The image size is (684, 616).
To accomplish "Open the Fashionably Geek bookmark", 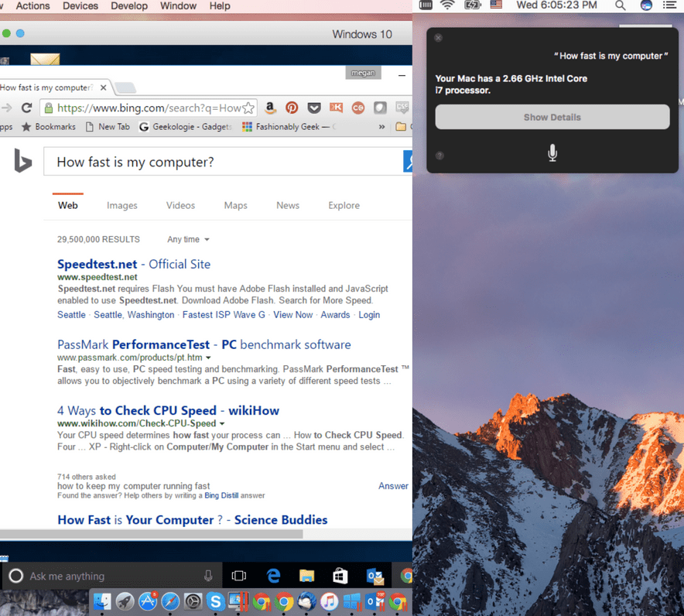I will (x=289, y=127).
